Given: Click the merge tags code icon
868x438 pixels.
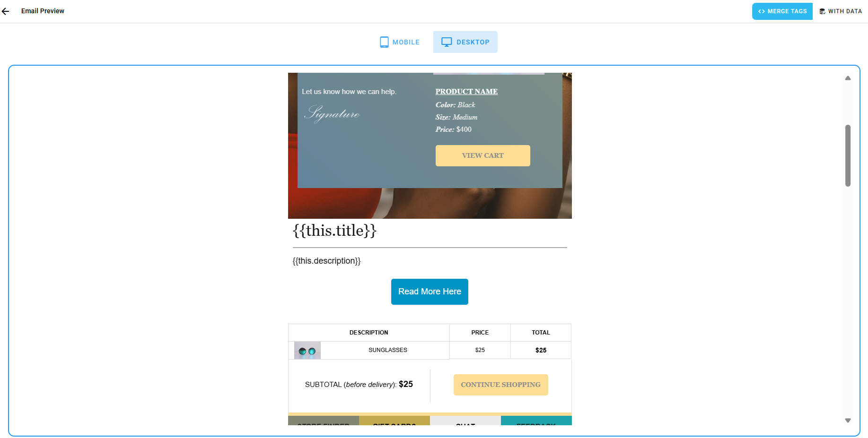Looking at the screenshot, I should [x=762, y=11].
